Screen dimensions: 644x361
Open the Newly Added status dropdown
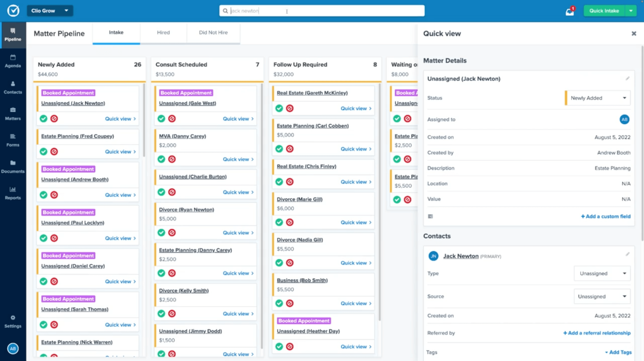click(597, 98)
